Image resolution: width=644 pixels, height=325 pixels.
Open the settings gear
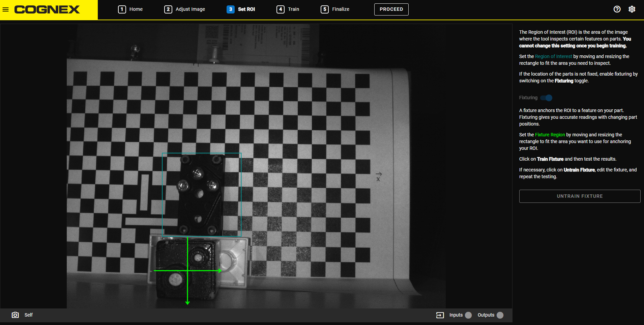coord(632,9)
